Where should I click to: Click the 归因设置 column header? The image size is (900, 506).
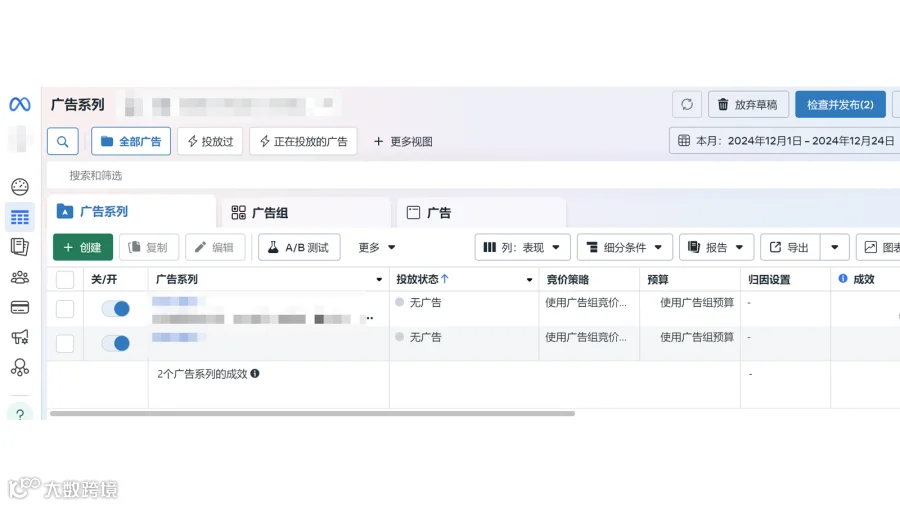pyautogui.click(x=769, y=279)
